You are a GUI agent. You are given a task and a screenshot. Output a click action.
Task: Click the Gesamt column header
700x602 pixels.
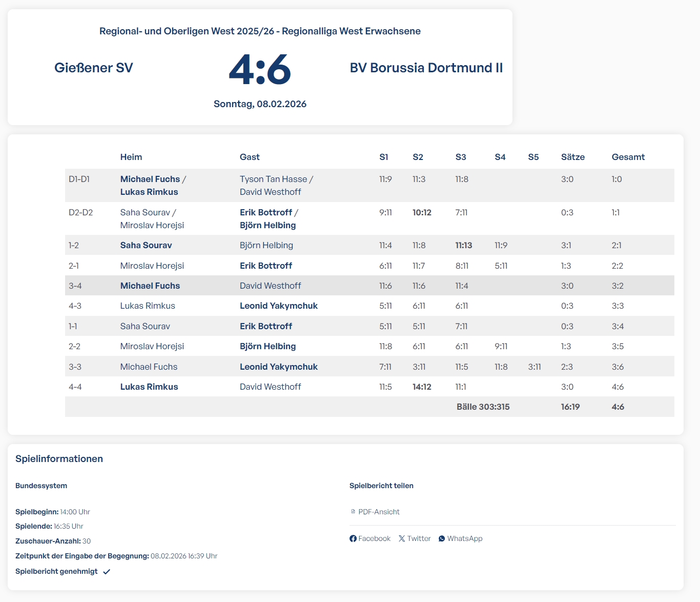click(628, 157)
